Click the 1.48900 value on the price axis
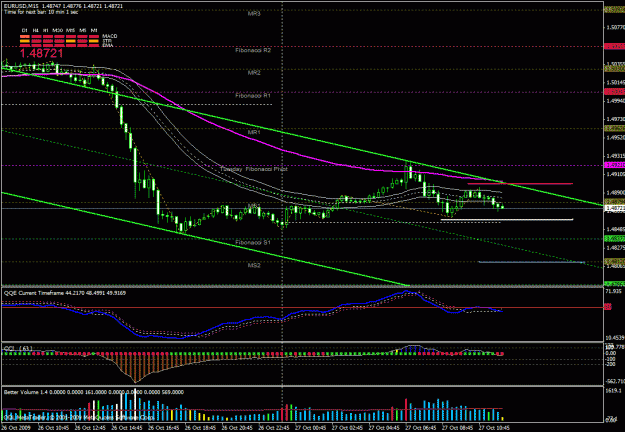This screenshot has height=432, width=625. (x=615, y=192)
